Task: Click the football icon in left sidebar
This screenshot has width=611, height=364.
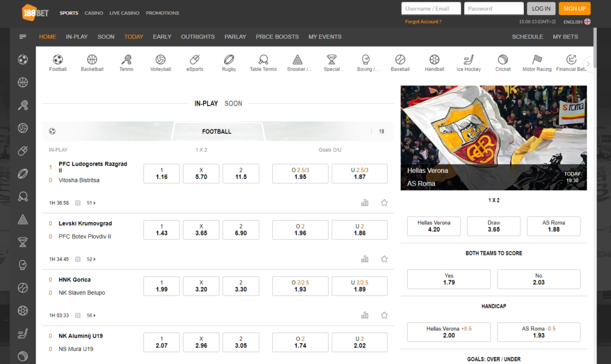Action: pyautogui.click(x=23, y=60)
